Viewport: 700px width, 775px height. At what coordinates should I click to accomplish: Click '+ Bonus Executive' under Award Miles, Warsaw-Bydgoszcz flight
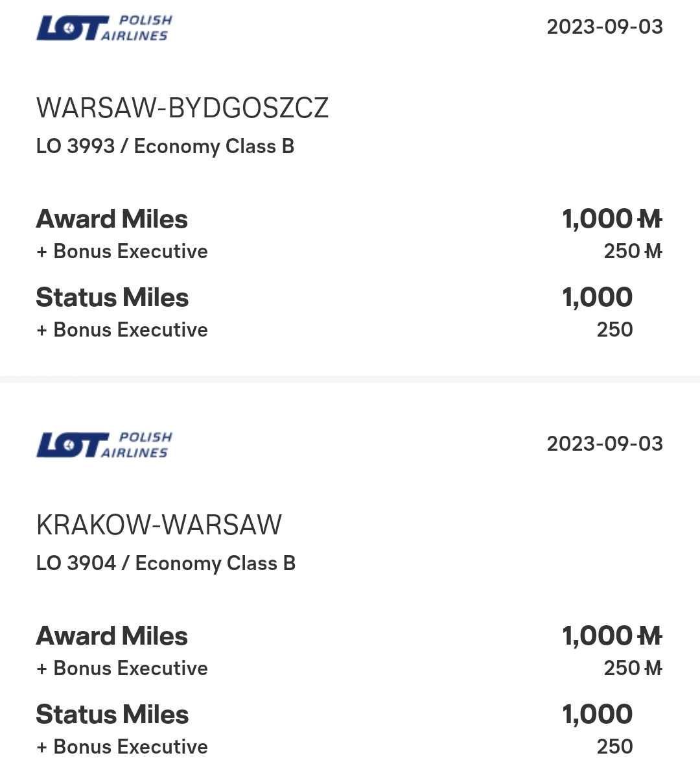coord(122,252)
